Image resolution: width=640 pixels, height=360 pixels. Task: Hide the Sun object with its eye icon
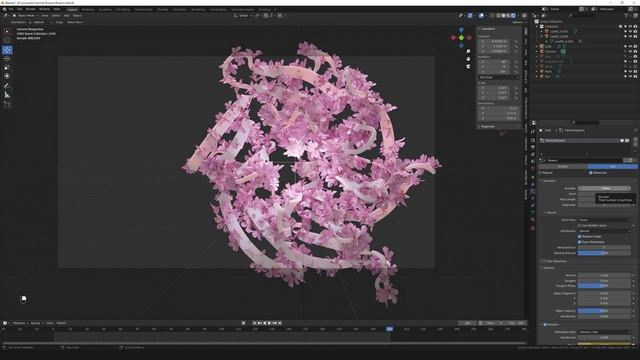[630, 76]
